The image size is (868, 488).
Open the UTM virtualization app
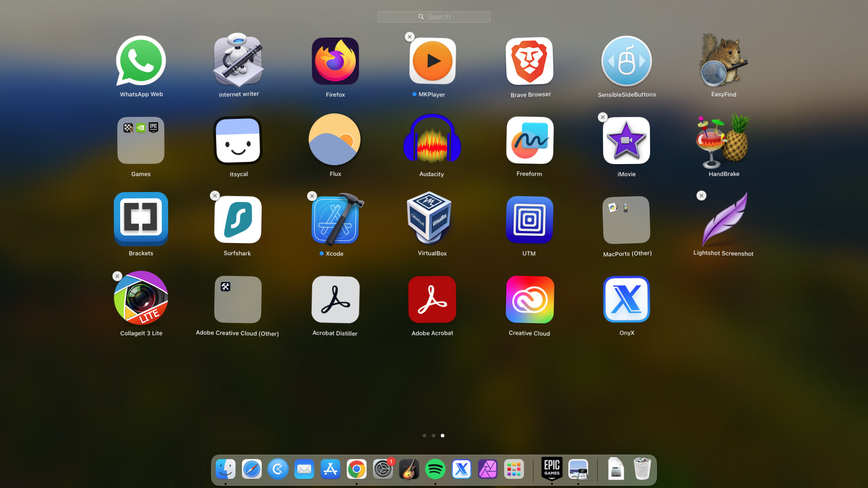pyautogui.click(x=529, y=220)
